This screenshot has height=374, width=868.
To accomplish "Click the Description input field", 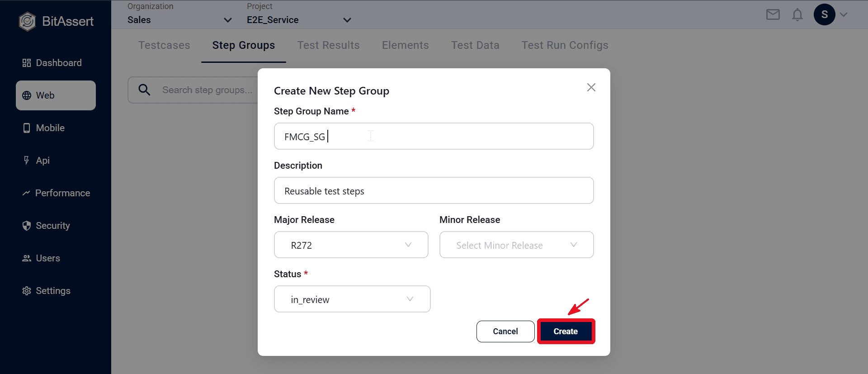I will 434,190.
